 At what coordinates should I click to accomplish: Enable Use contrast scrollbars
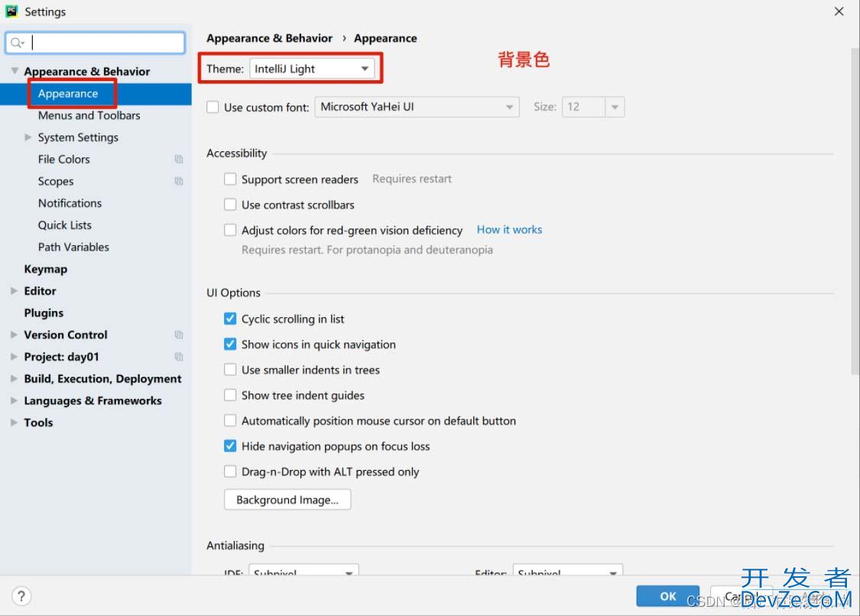click(x=230, y=205)
